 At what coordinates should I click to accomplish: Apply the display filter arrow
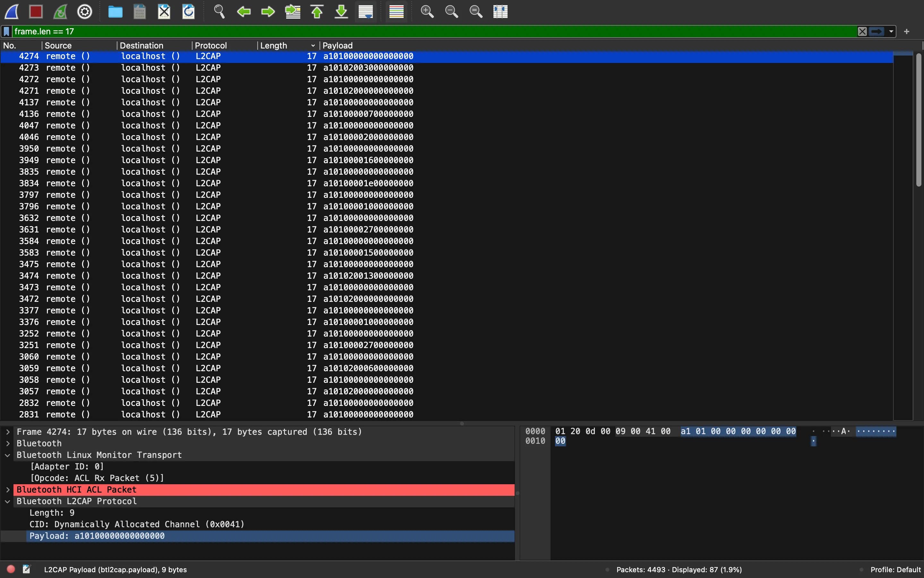(x=877, y=31)
